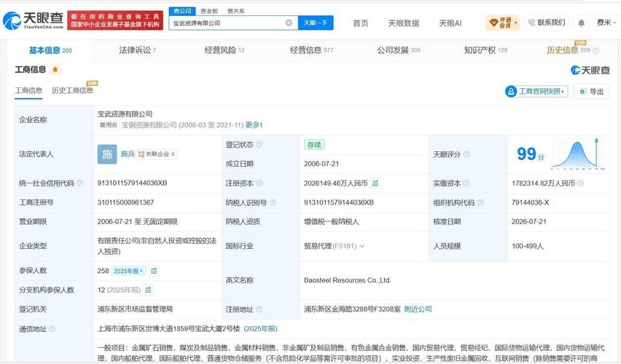Click 更多1 next to former company name
621x364 pixels.
(254, 125)
